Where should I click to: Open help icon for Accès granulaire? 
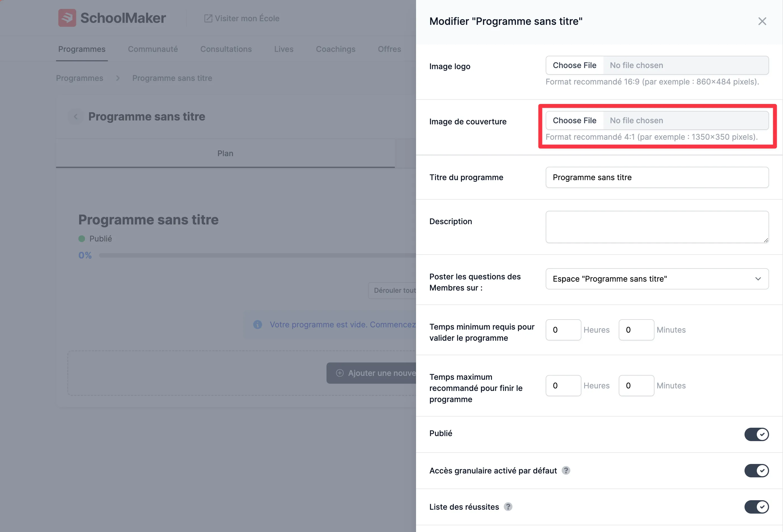[566, 470]
